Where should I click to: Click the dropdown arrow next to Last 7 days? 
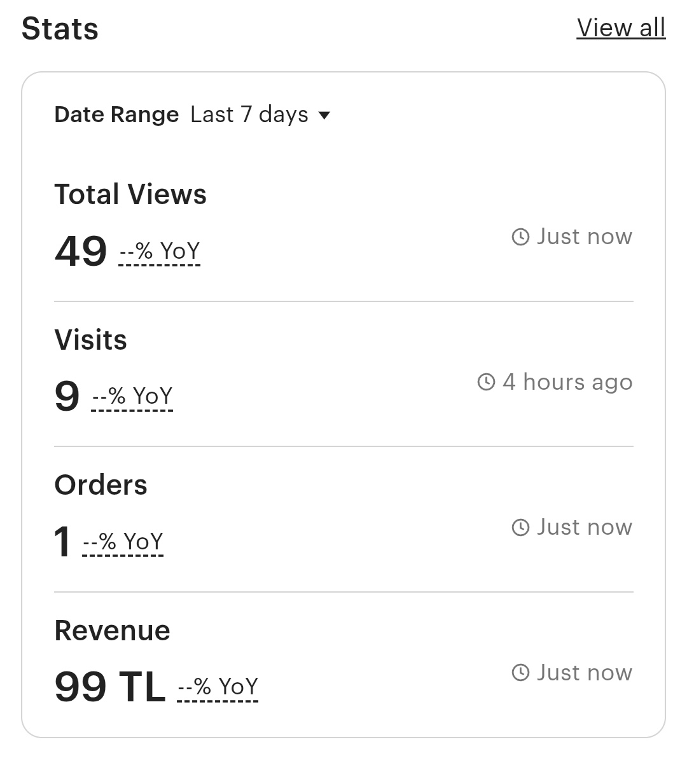click(324, 116)
